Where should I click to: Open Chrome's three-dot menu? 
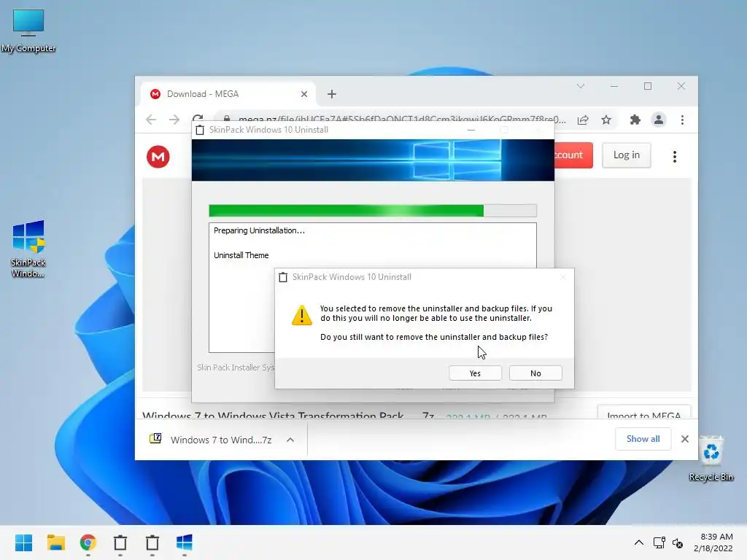pos(682,120)
